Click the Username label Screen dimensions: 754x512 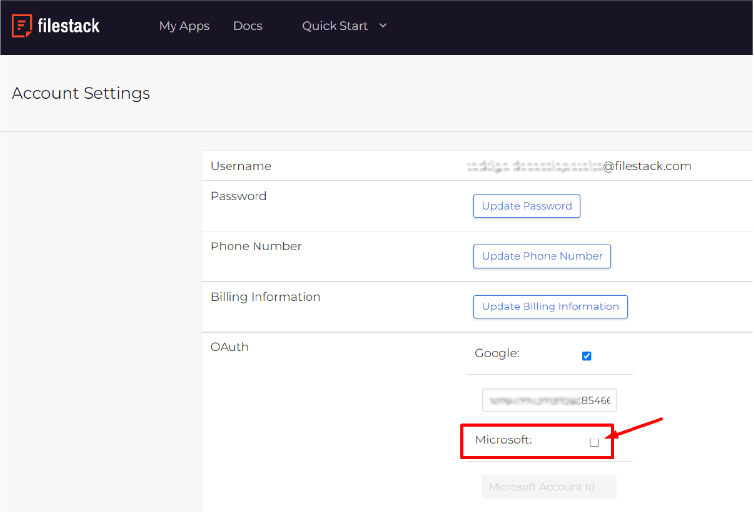pos(241,166)
